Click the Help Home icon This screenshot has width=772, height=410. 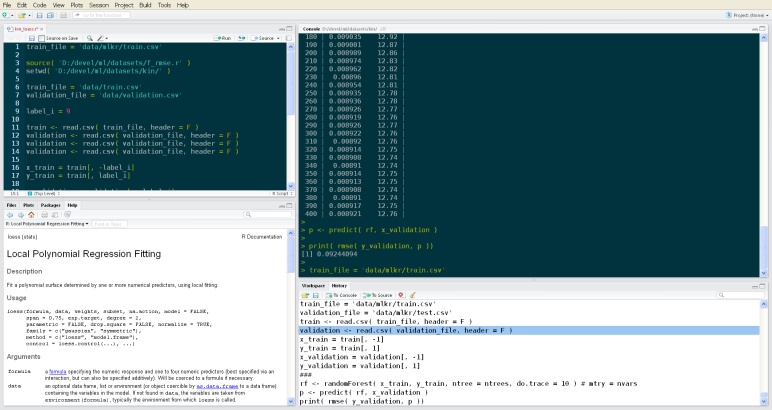[x=32, y=215]
